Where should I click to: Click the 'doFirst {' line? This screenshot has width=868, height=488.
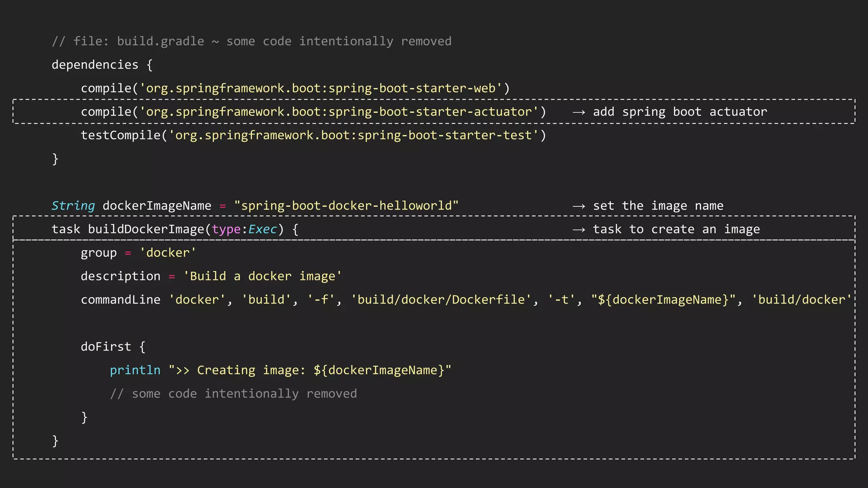113,347
